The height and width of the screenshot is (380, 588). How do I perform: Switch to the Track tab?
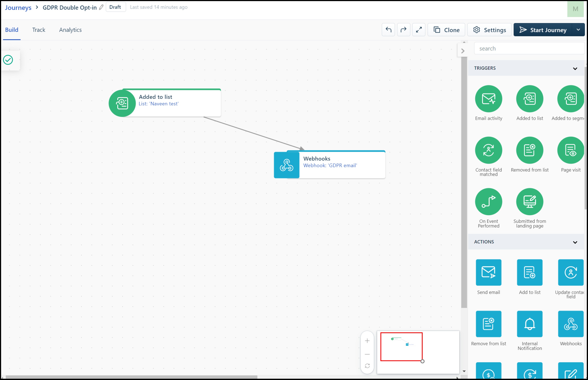[x=39, y=30]
